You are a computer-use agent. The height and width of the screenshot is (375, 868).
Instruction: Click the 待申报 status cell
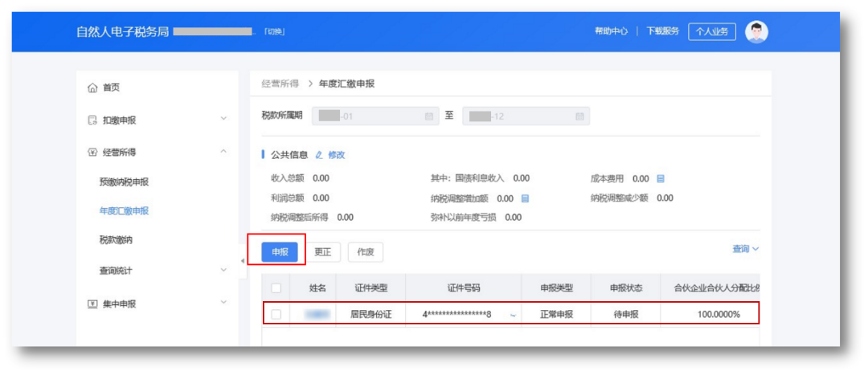tap(626, 314)
